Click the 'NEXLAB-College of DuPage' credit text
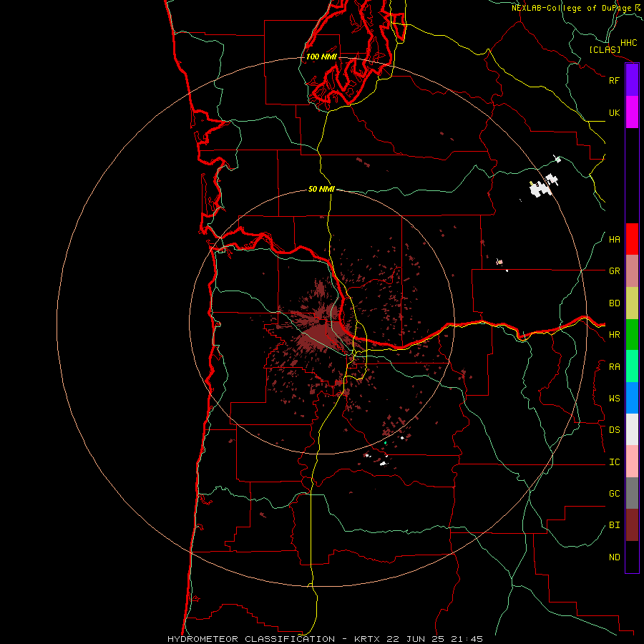 [x=572, y=8]
